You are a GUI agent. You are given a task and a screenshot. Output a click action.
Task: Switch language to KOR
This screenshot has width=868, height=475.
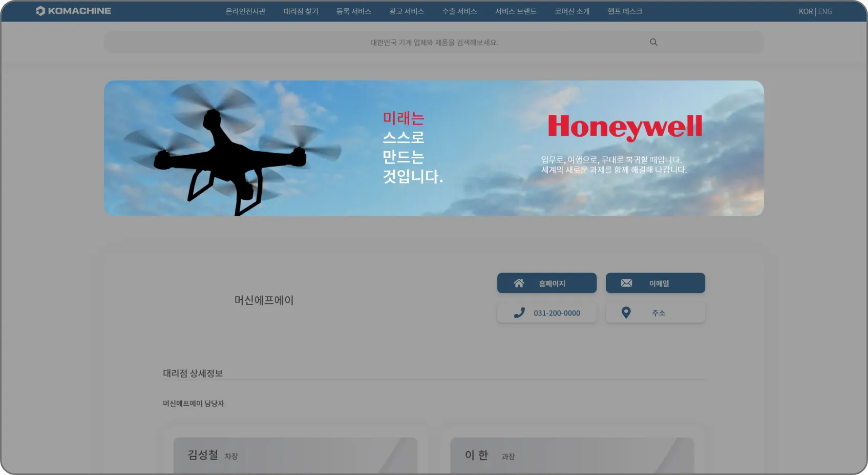click(806, 11)
